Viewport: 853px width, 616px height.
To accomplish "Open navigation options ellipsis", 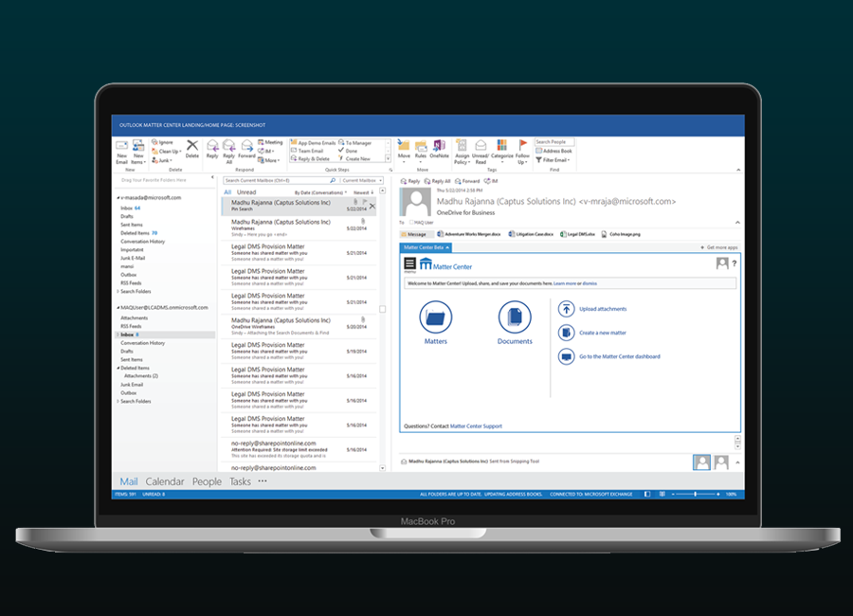I will tap(263, 481).
